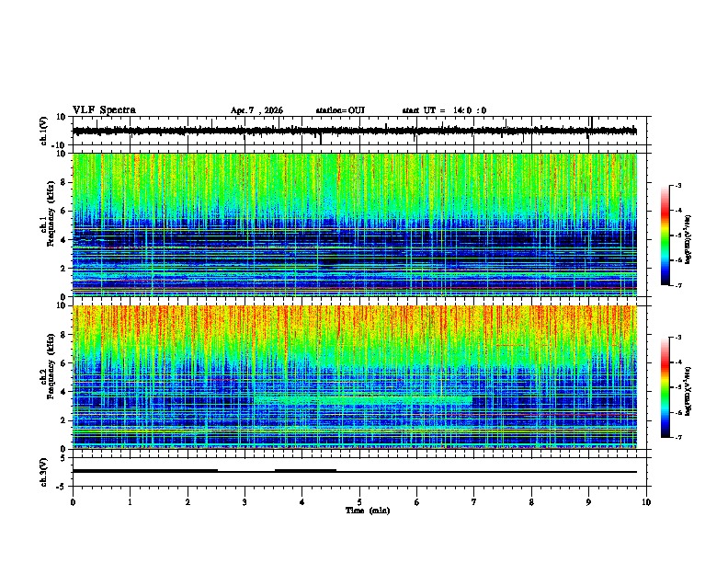Click the "VLF Spectra" title text

(104, 110)
